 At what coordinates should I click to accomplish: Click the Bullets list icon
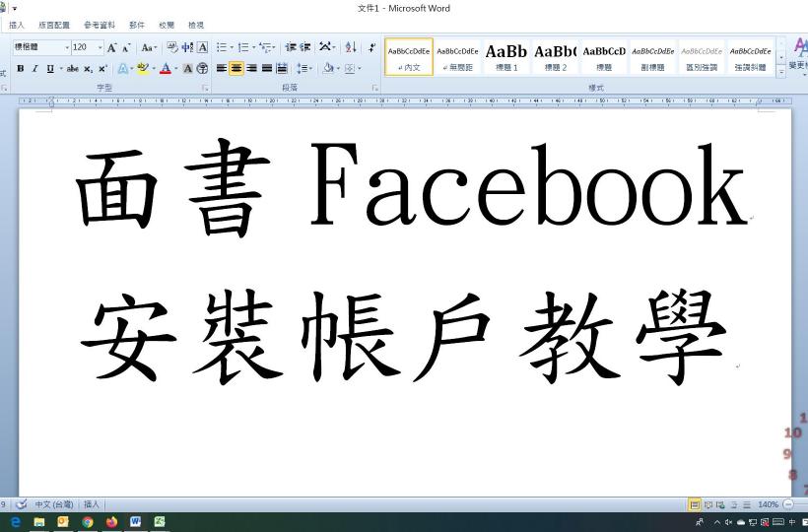click(222, 48)
